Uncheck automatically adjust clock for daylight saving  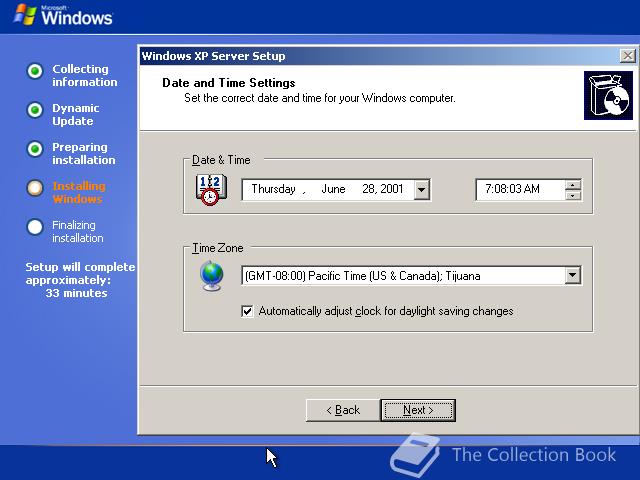247,311
